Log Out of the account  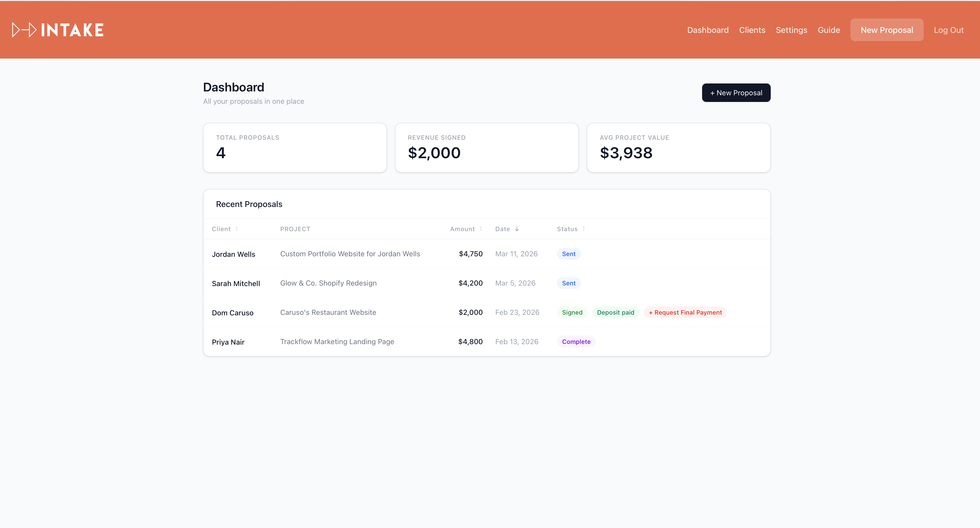948,30
